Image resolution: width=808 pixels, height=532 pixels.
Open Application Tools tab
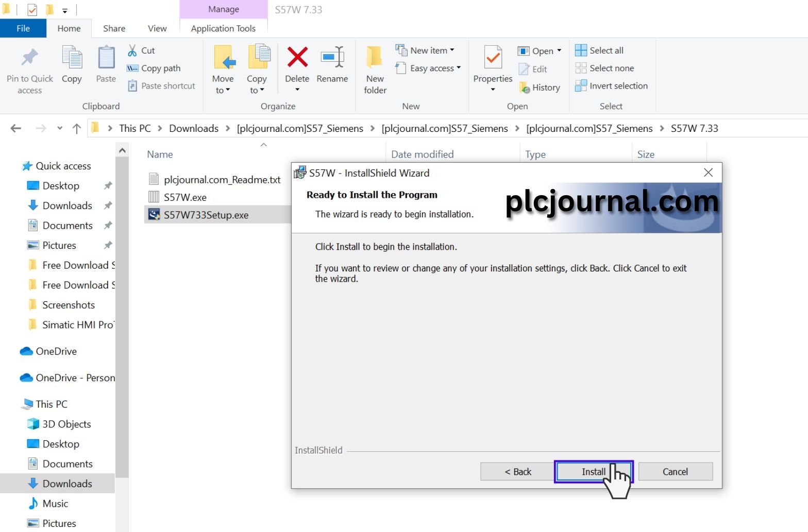(223, 28)
